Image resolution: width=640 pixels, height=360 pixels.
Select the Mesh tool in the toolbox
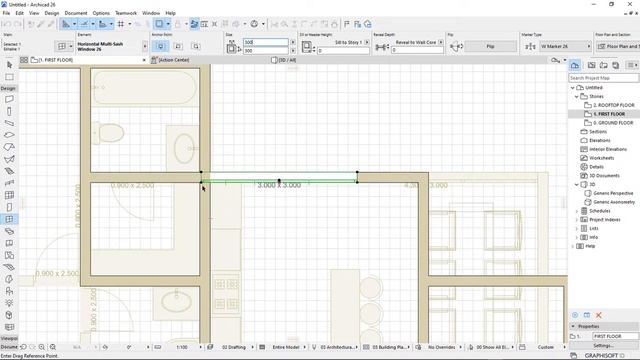coord(9,267)
